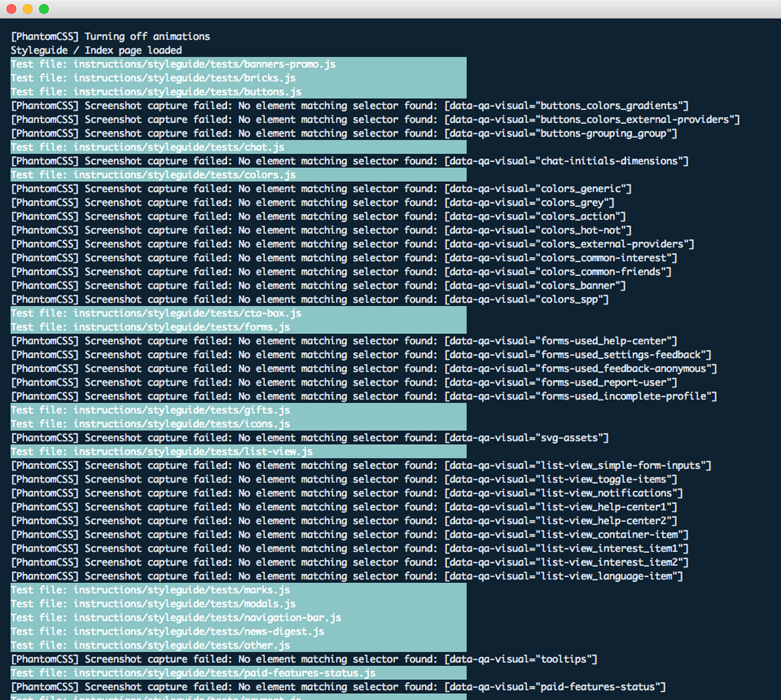Select the modals.js test file line
781x700 pixels.
(239, 604)
